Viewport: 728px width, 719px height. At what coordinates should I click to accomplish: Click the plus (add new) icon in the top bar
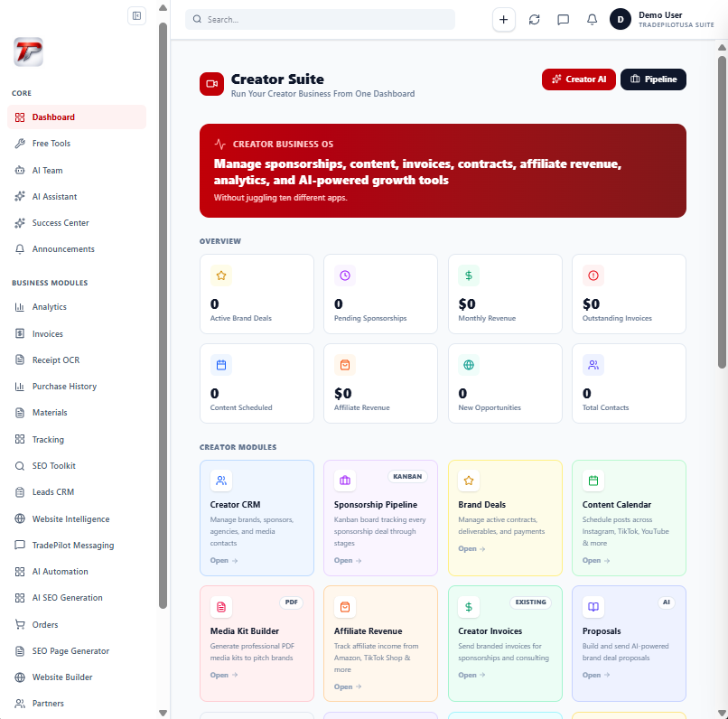503,20
